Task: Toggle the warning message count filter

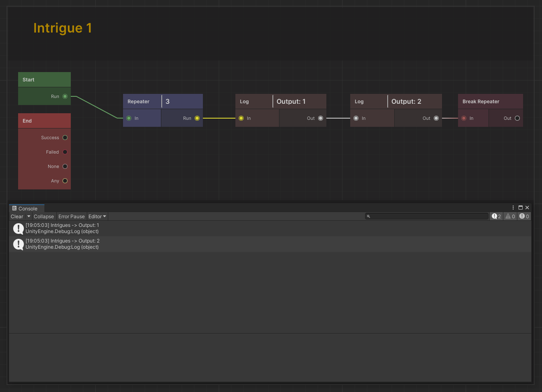Action: 510,216
